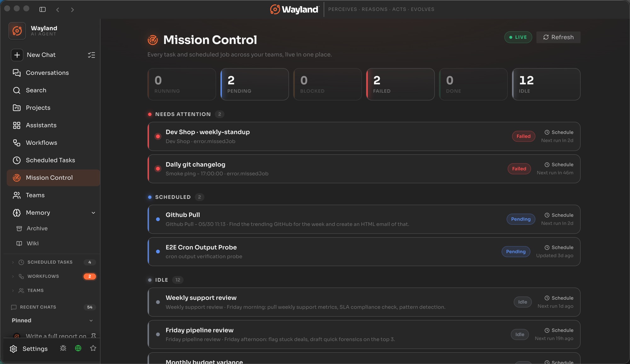Click Failed badge on Dev Shop weekly-standup
The width and height of the screenshot is (630, 364).
coord(524,136)
